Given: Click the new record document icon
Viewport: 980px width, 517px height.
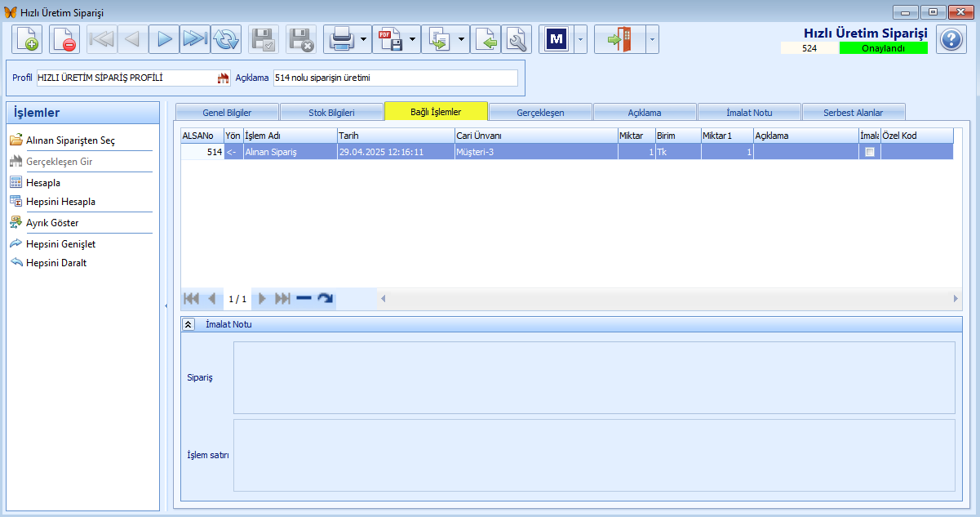Looking at the screenshot, I should 27,39.
